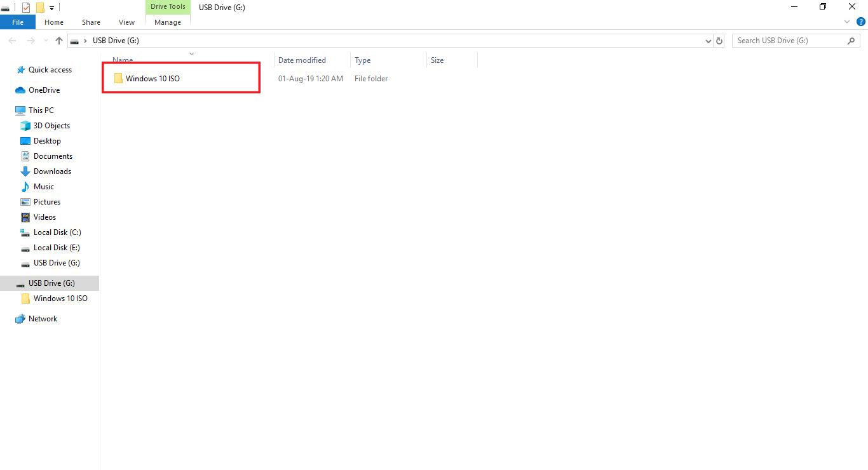
Task: Open 3D Objects folder in sidebar
Action: [x=51, y=126]
